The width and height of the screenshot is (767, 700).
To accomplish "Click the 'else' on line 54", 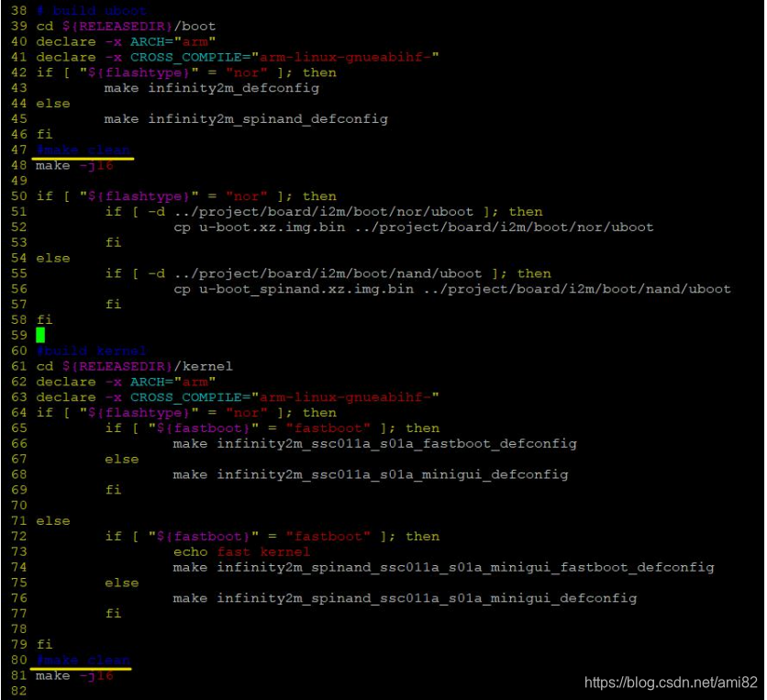I will (53, 259).
